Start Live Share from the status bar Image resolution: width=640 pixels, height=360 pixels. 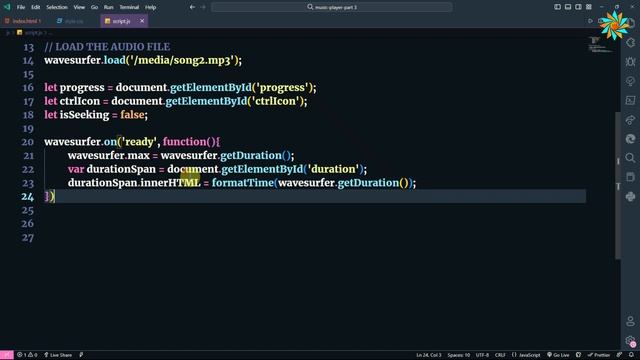[58, 355]
